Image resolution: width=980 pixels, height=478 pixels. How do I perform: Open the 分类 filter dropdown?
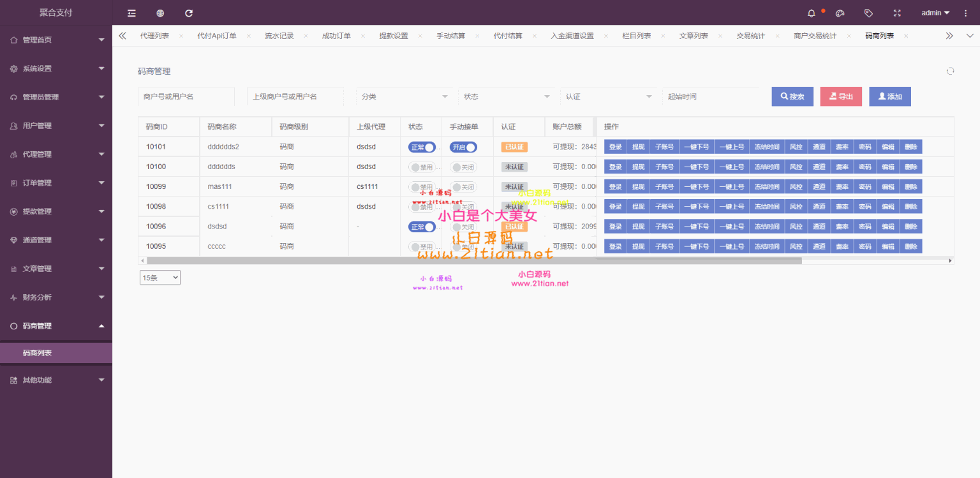404,96
